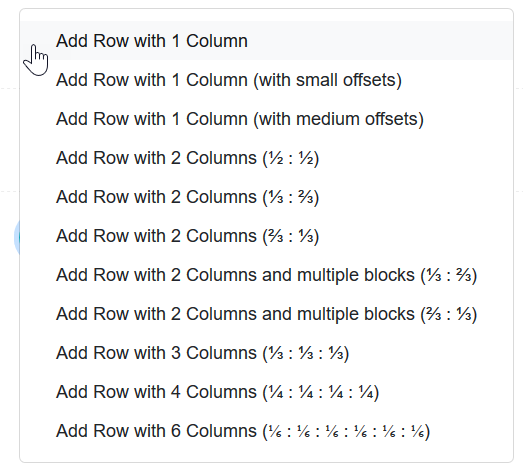This screenshot has height=474, width=523.
Task: Choose Add Row with 4 Columns
Action: point(266,392)
